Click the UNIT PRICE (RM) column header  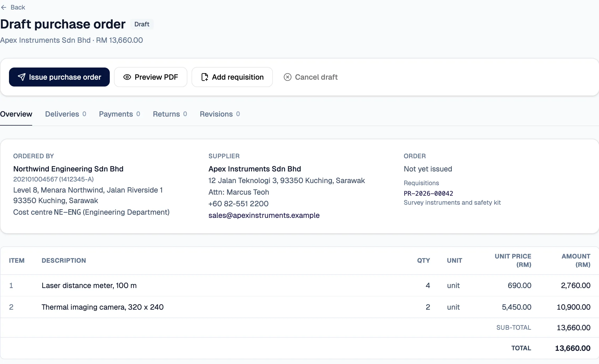tap(513, 261)
